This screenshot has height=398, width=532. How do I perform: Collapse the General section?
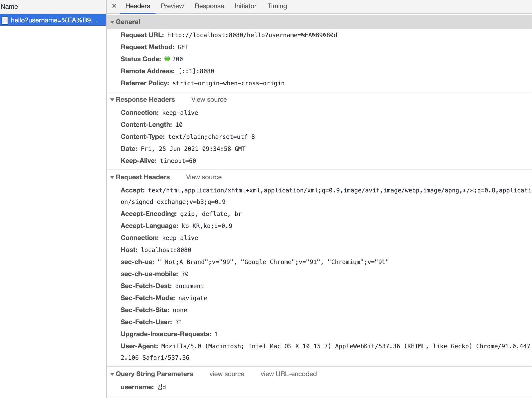112,22
